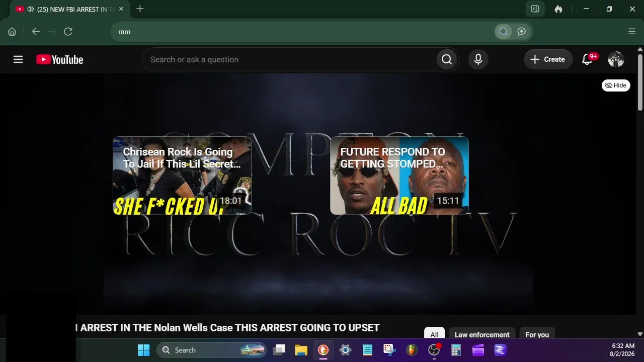Reload the page with the refresh icon
This screenshot has height=362, width=644.
point(68,32)
